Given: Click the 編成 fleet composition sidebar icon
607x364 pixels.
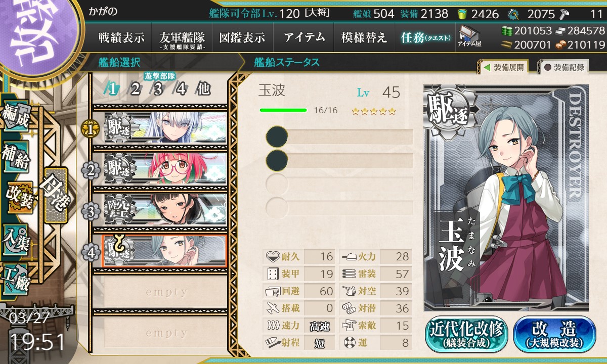Looking at the screenshot, I should click(x=16, y=117).
